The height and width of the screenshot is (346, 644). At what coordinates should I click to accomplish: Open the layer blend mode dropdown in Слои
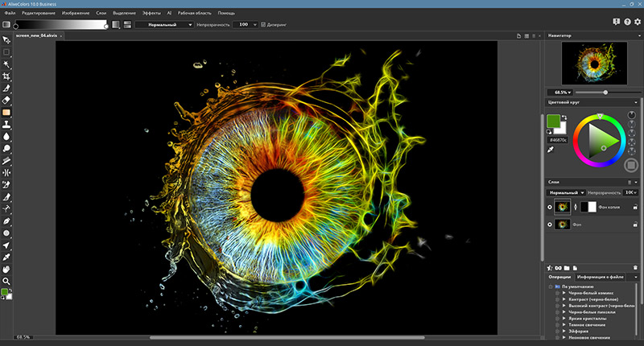coord(566,193)
